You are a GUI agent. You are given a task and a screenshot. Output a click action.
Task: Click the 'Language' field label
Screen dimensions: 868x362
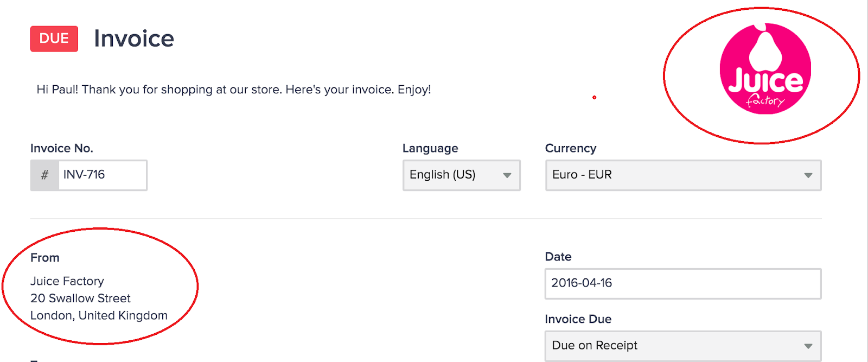pyautogui.click(x=430, y=148)
